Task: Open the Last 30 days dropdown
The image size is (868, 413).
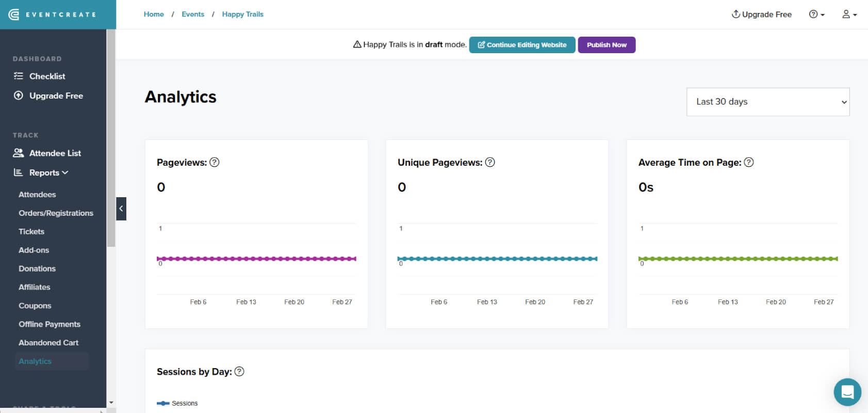Action: pos(768,102)
